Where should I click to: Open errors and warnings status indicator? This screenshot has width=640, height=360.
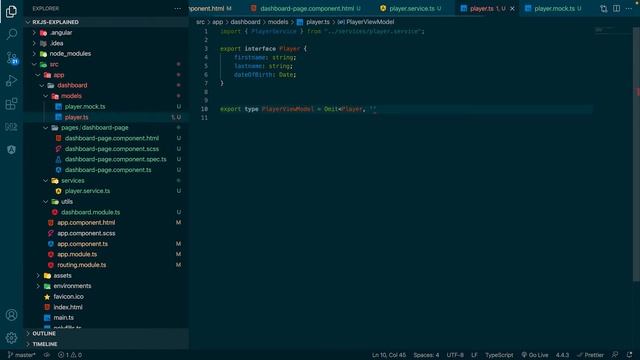pyautogui.click(x=70, y=355)
